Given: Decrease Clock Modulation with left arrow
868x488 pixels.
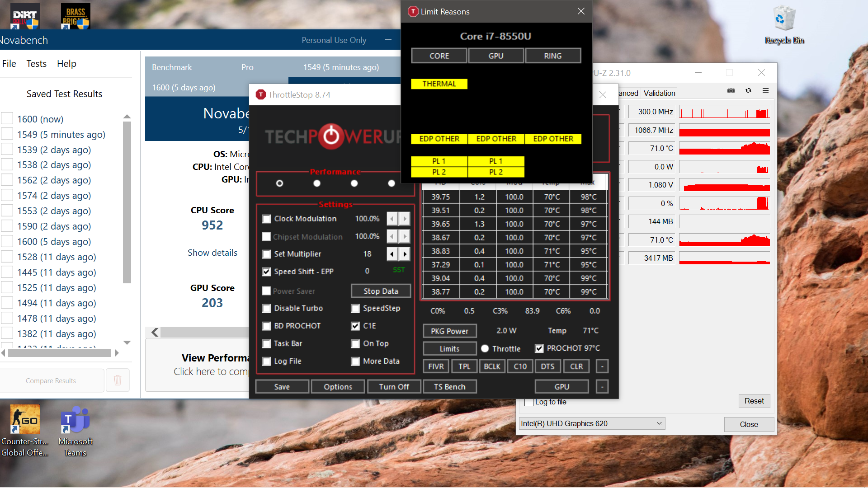Looking at the screenshot, I should click(x=392, y=219).
